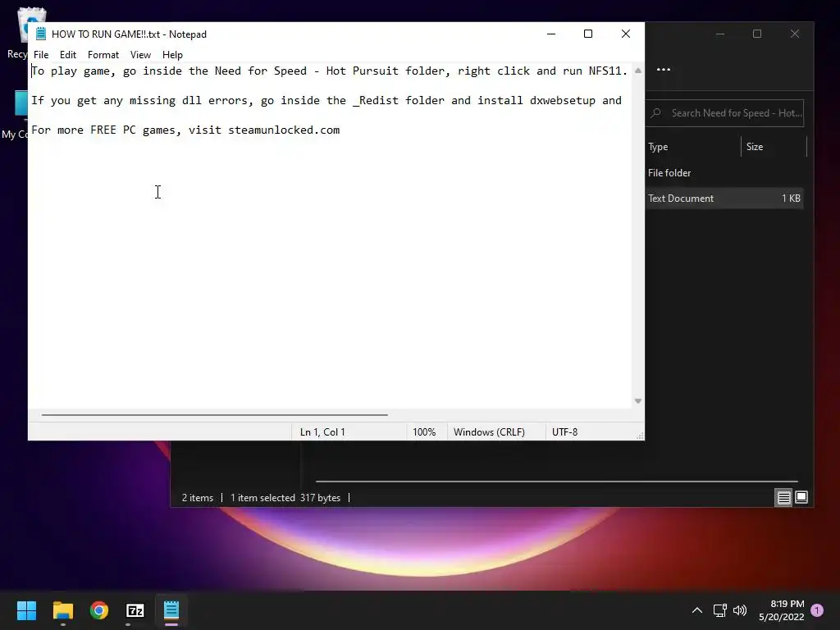Click Windows (CRLF) in the status bar
The image size is (840, 630).
[x=489, y=431]
